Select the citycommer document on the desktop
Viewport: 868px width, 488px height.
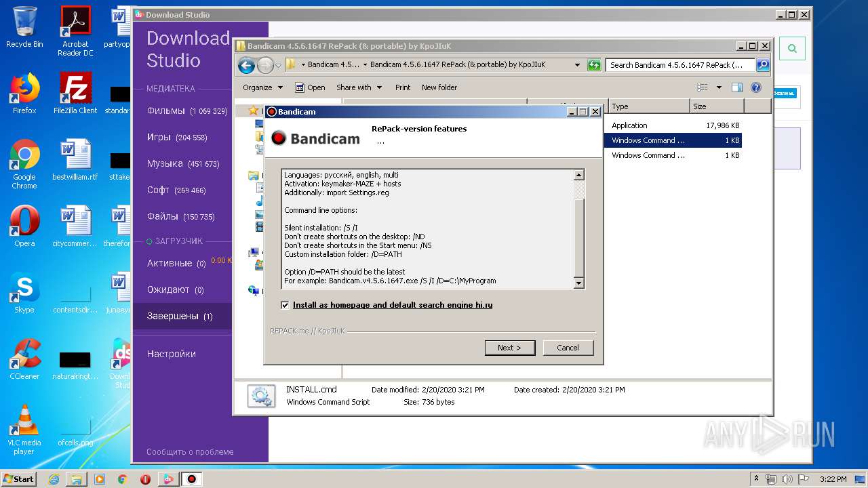(75, 226)
